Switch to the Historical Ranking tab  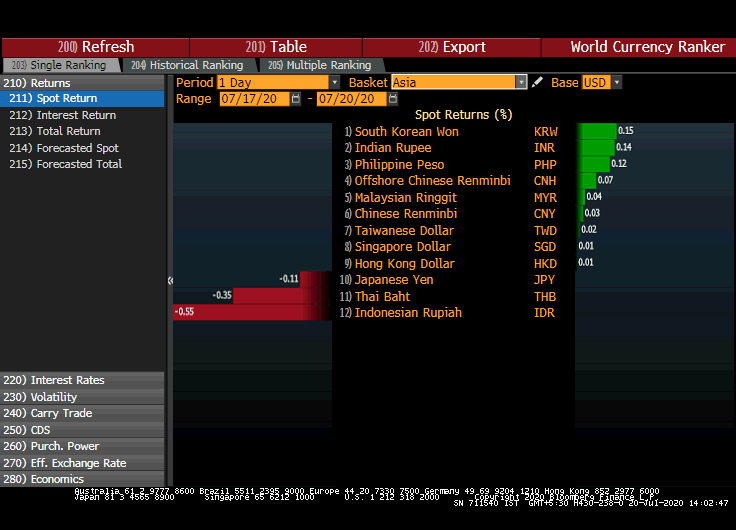187,65
